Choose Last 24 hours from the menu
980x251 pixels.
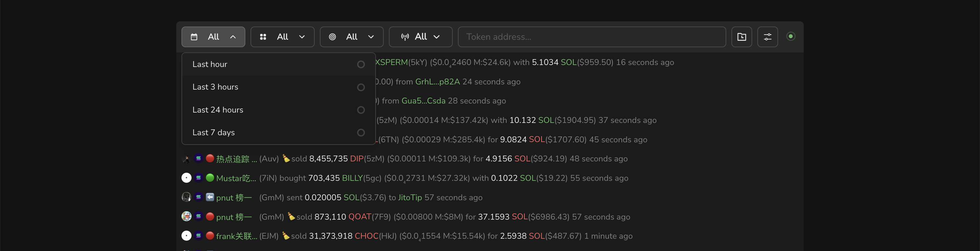(217, 110)
